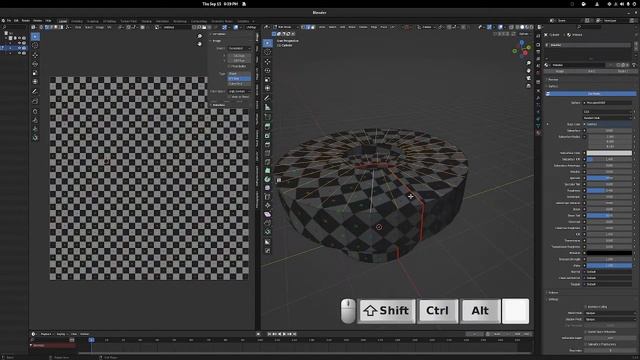Select UV Grid generated type

coord(239,78)
